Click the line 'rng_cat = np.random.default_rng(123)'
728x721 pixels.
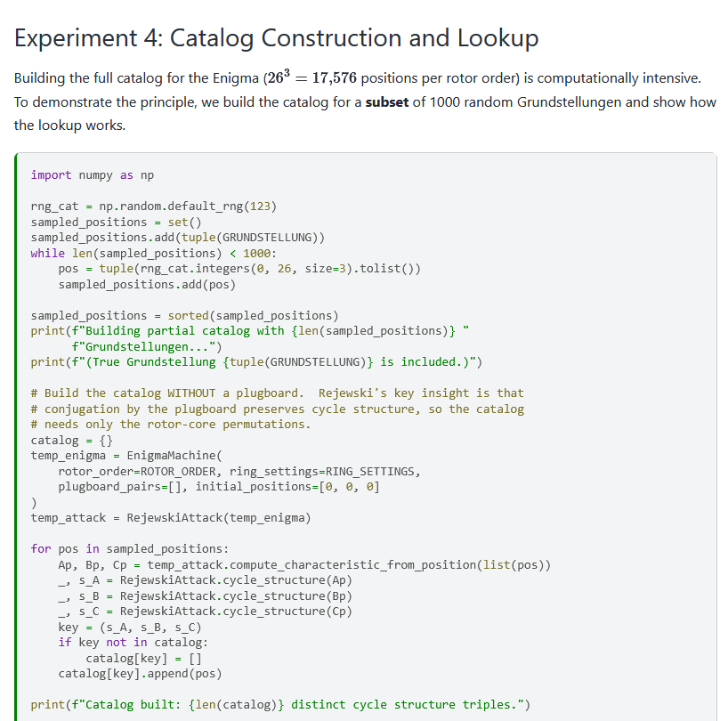(x=154, y=207)
